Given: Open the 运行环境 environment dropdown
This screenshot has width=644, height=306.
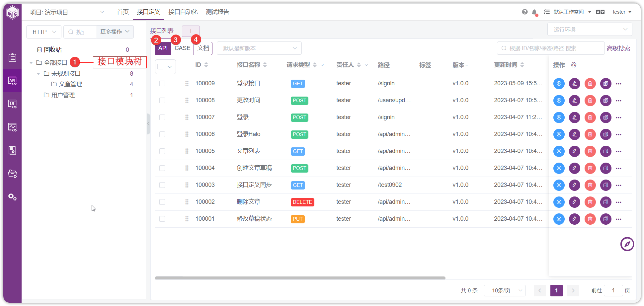Looking at the screenshot, I should click(x=590, y=29).
